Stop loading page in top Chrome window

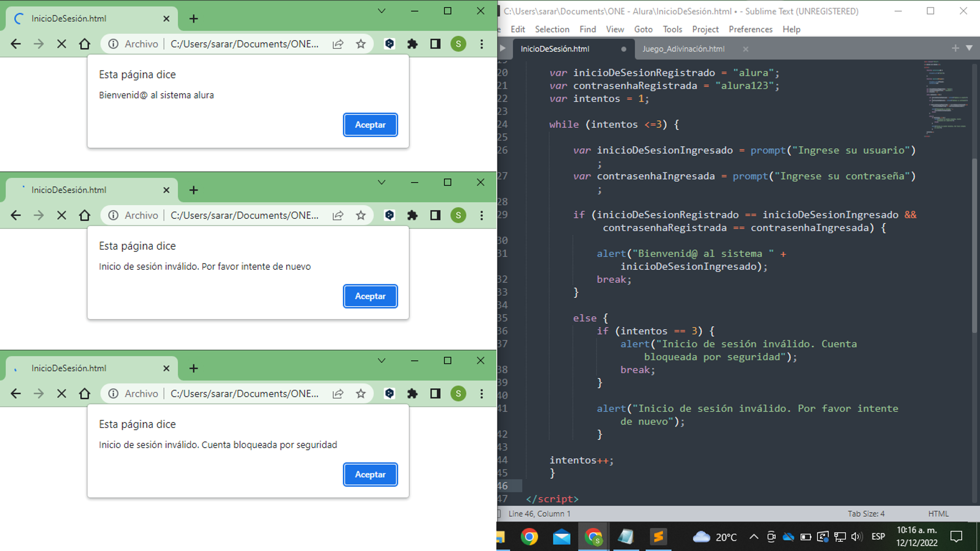[62, 44]
